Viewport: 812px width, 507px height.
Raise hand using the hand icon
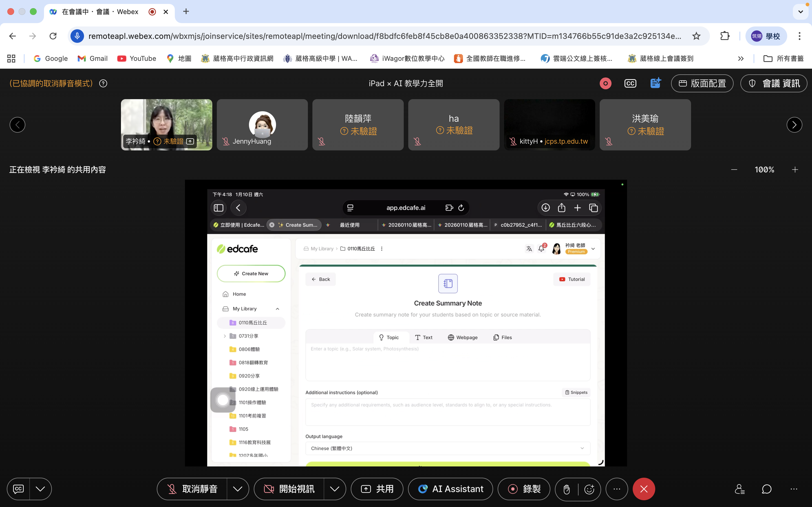pos(566,489)
